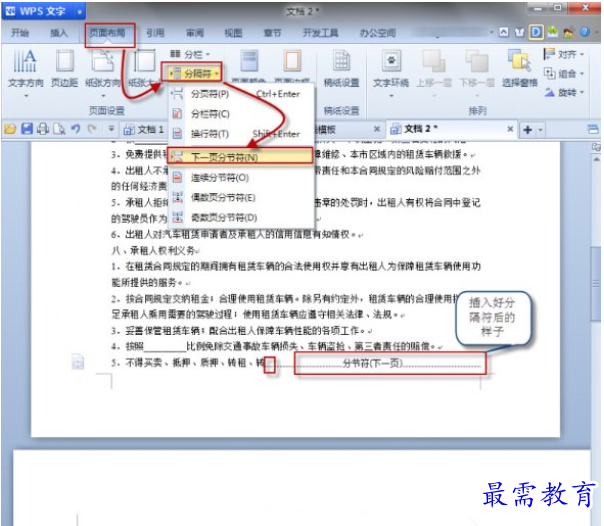
Task: Click the page marker icon in left margin
Action: pyautogui.click(x=78, y=362)
